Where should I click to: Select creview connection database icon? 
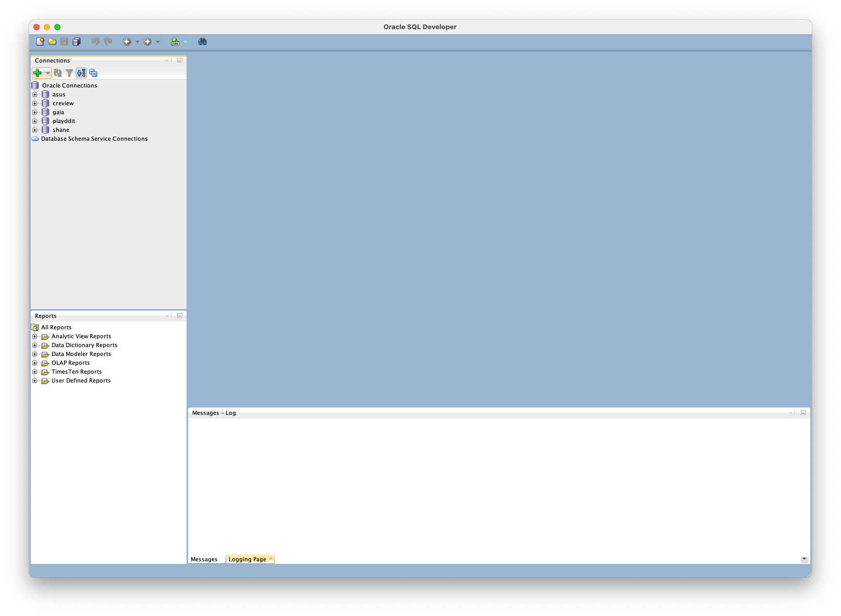tap(45, 103)
